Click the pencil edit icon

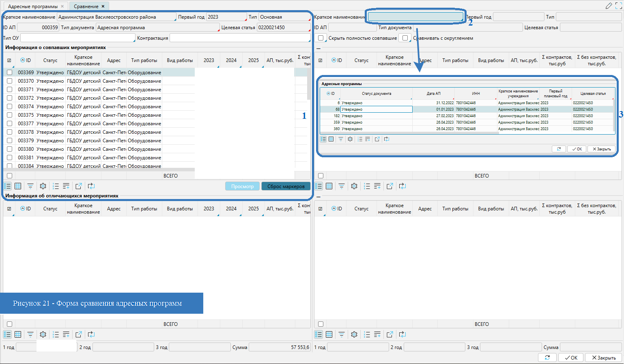(609, 6)
